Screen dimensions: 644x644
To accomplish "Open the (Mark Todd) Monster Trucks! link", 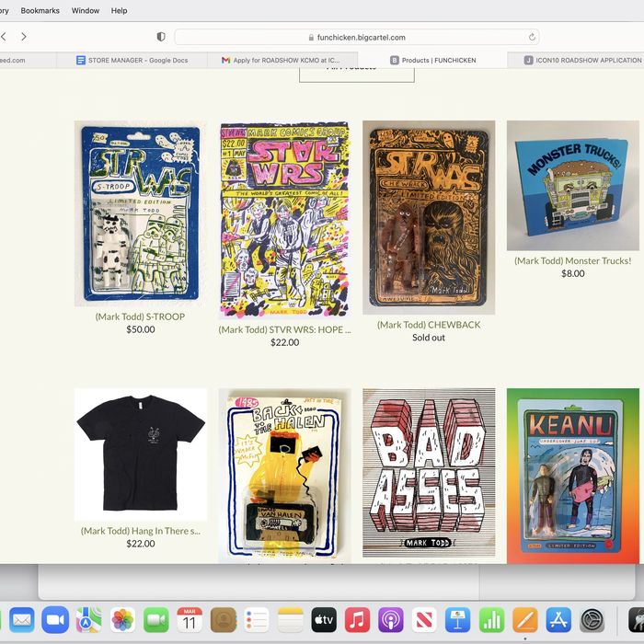I will point(572,260).
